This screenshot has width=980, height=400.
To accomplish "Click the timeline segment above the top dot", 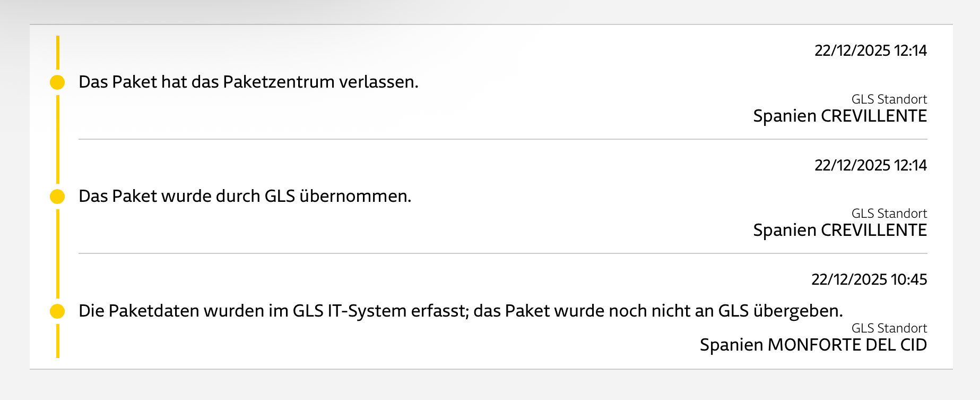I will [58, 52].
